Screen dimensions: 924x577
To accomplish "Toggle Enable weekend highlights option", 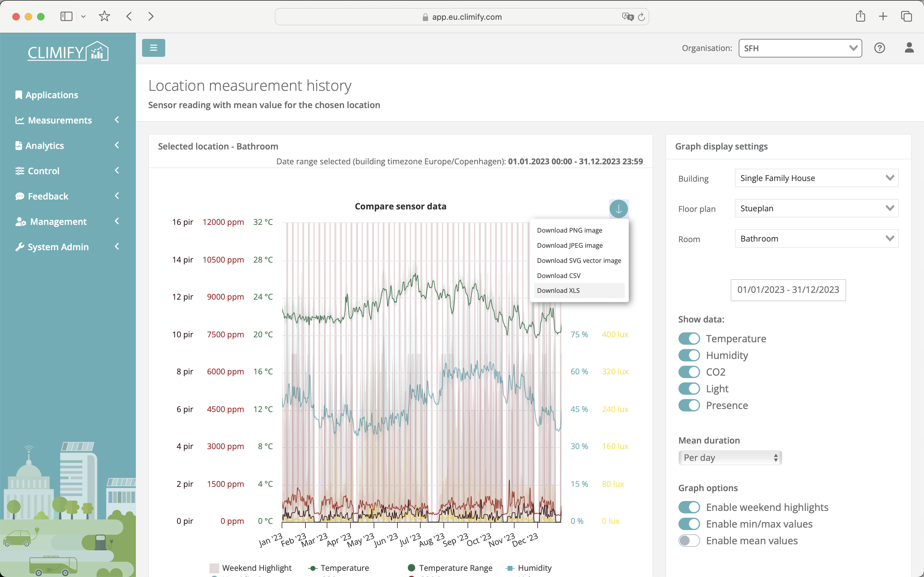I will point(689,507).
